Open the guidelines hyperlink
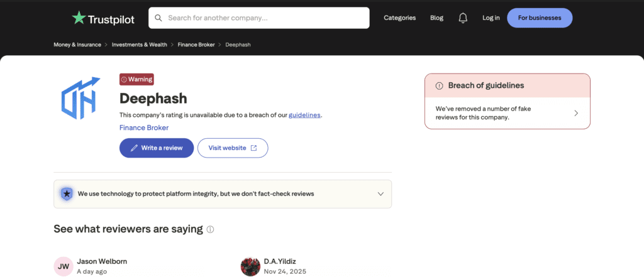The height and width of the screenshot is (277, 644). pyautogui.click(x=304, y=115)
